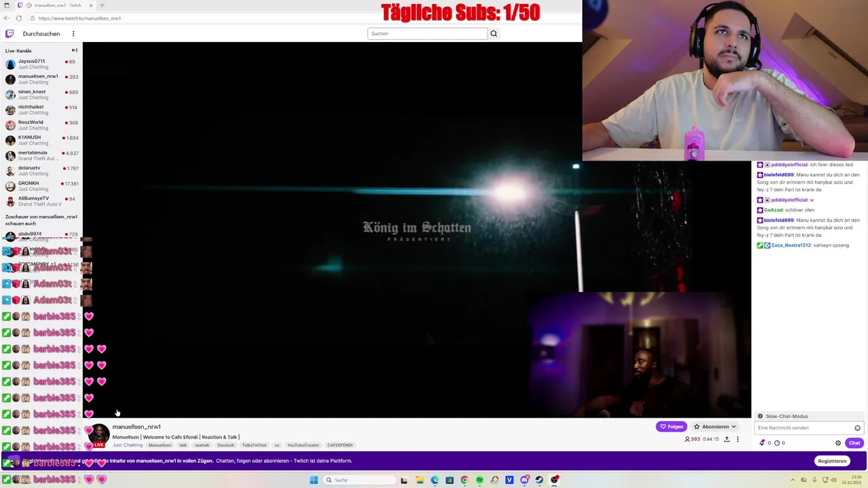Open a new browser tab
868x488 pixels.
click(102, 5)
